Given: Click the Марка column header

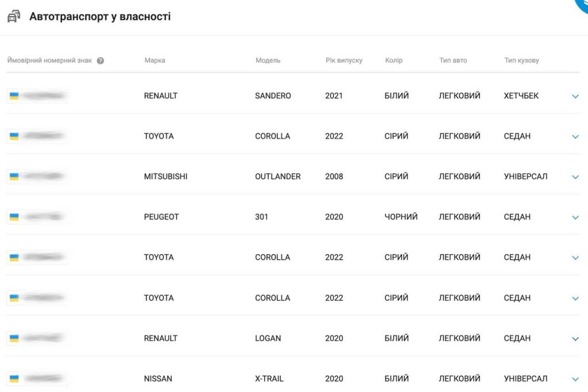Looking at the screenshot, I should 154,60.
